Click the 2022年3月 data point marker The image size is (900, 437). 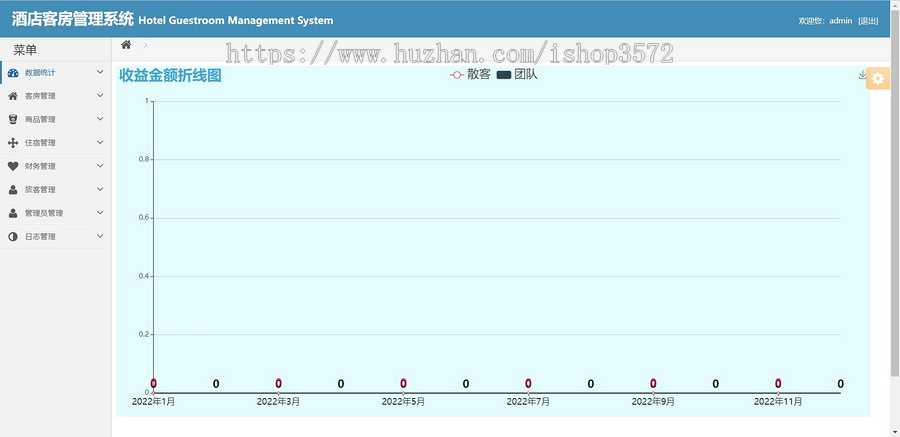pyautogui.click(x=278, y=393)
